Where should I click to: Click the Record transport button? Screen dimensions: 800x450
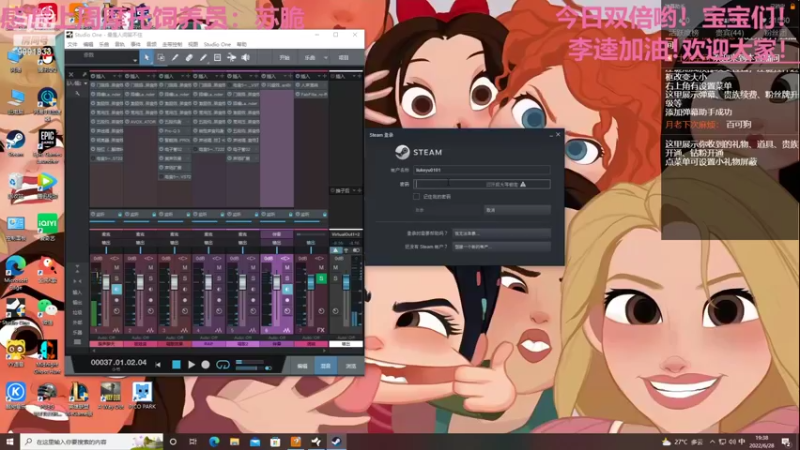(206, 364)
